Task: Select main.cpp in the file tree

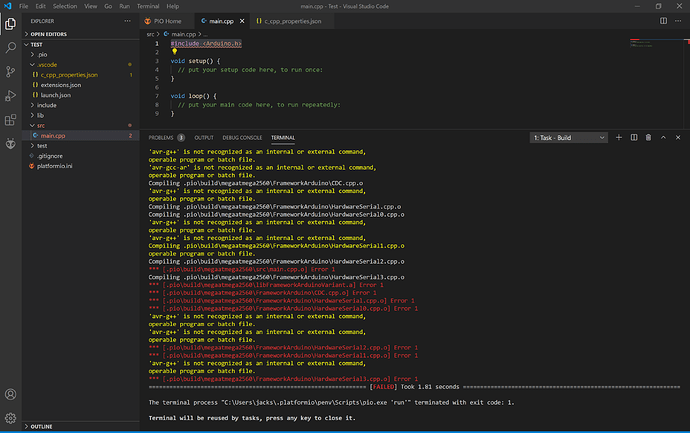Action: [x=81, y=136]
